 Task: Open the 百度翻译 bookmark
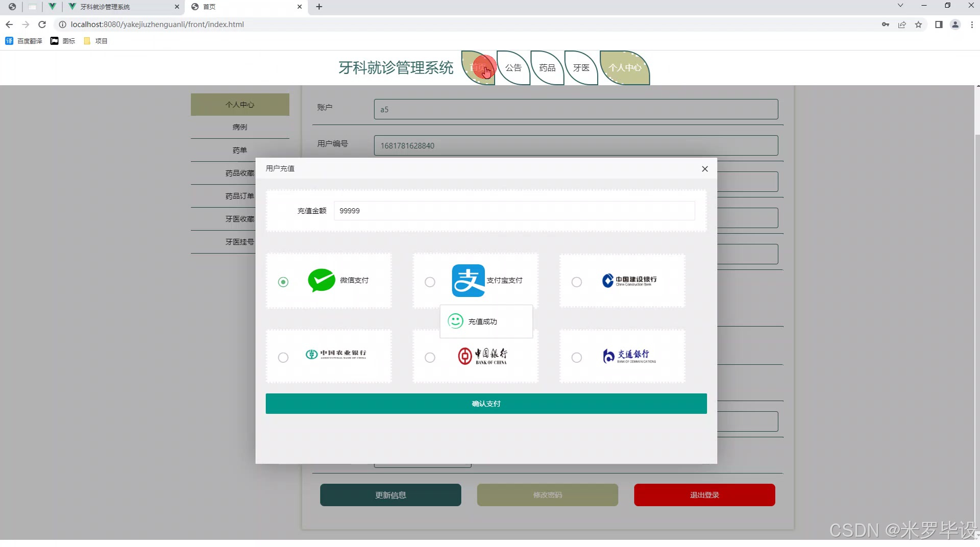(23, 41)
